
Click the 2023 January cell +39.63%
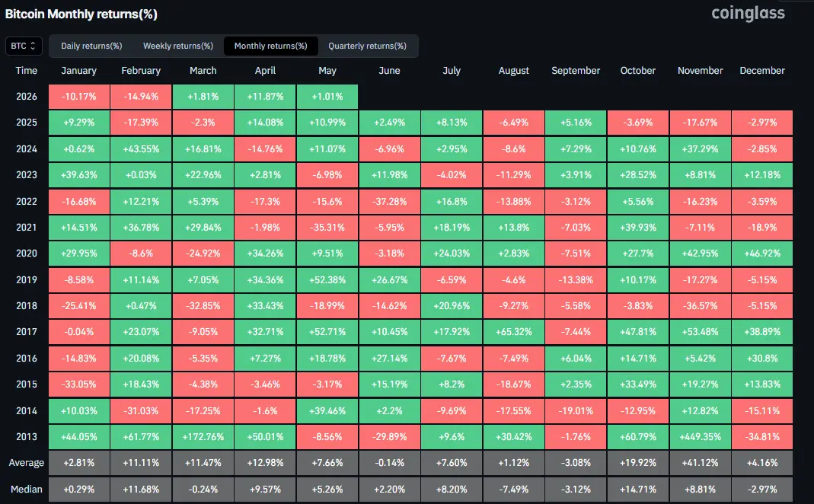coord(79,175)
